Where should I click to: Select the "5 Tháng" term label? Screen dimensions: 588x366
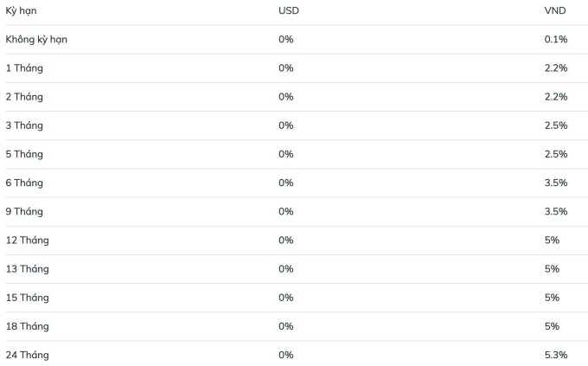coord(24,154)
